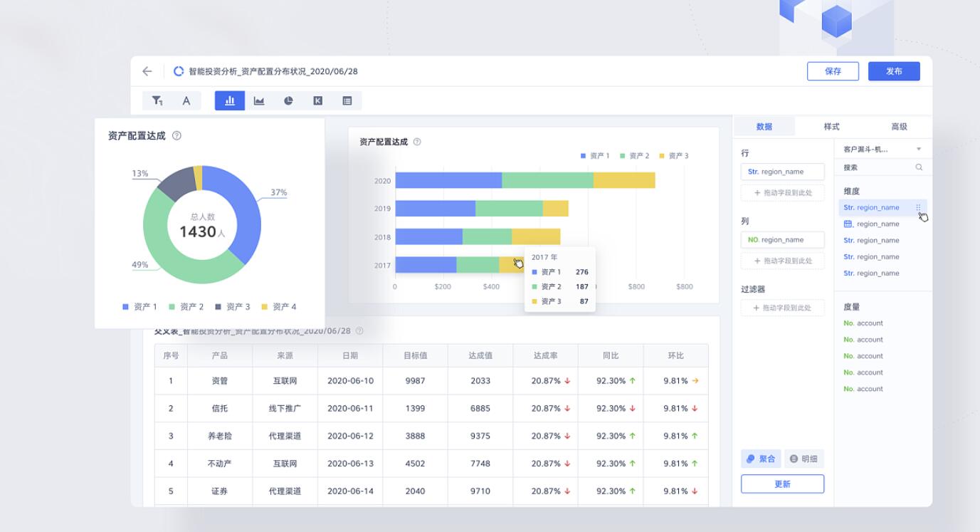Click the 搜索 search field
The image size is (980, 532).
click(875, 167)
